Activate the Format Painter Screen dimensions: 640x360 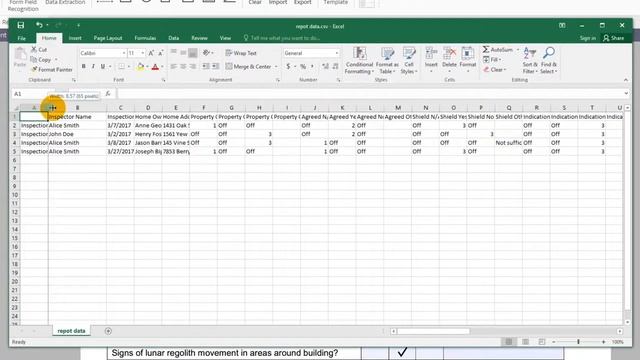tap(52, 70)
